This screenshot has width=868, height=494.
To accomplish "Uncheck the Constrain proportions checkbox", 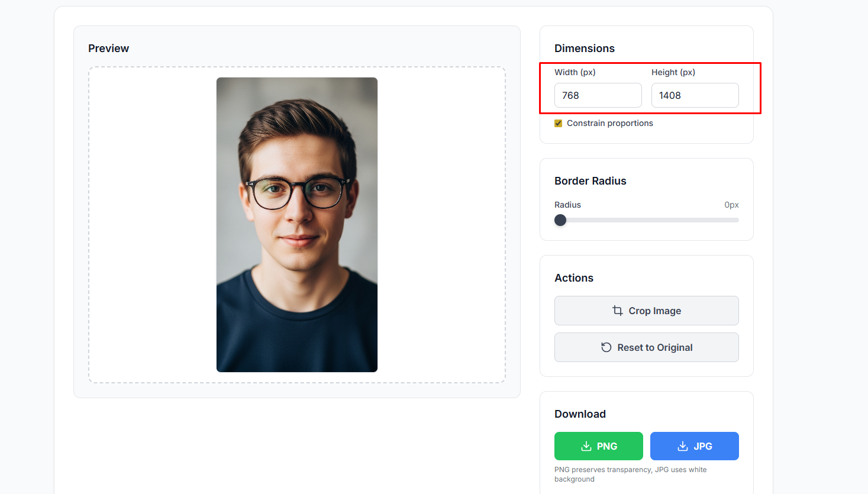I will (558, 123).
